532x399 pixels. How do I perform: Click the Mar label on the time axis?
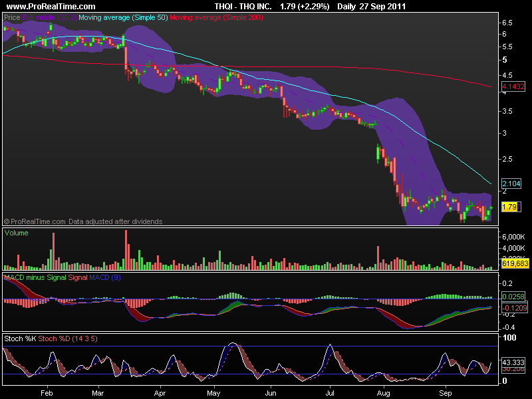pyautogui.click(x=98, y=393)
